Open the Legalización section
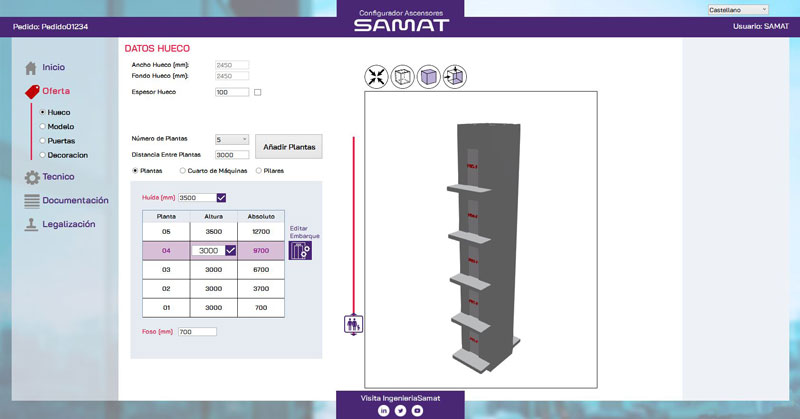Screen dimensions: 800x419 [69, 224]
